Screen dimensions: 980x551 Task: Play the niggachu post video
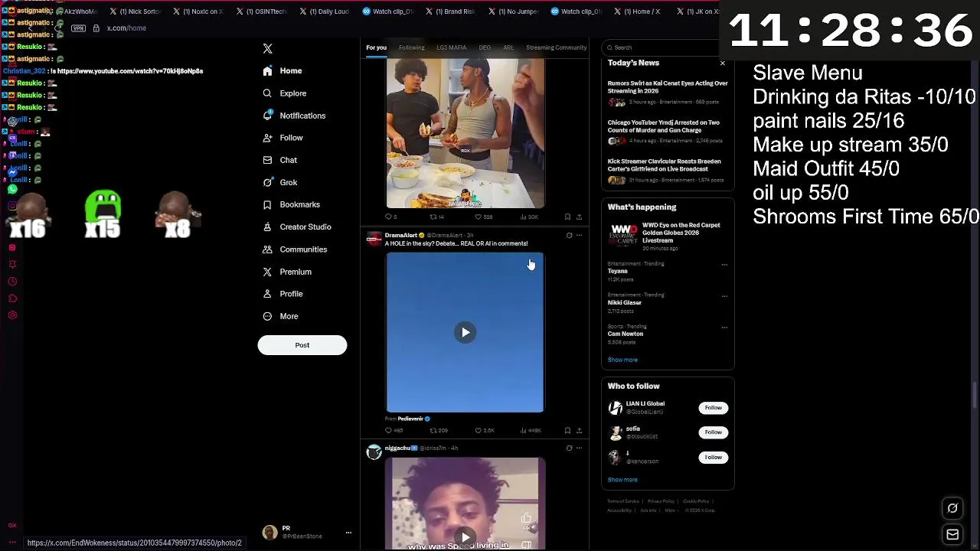click(x=465, y=537)
